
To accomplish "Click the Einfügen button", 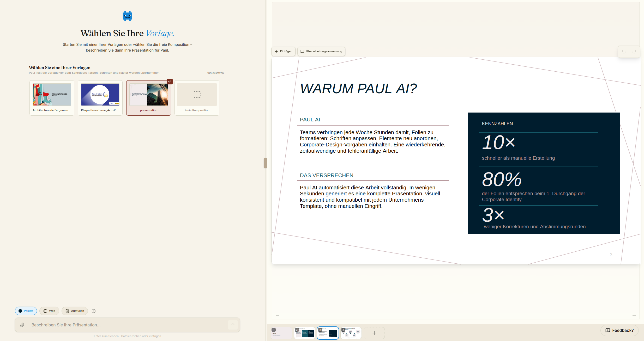I will point(284,51).
